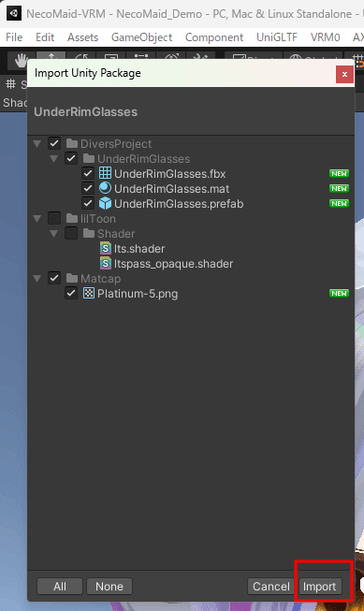The width and height of the screenshot is (364, 611).
Task: Click the None selection button
Action: [109, 586]
